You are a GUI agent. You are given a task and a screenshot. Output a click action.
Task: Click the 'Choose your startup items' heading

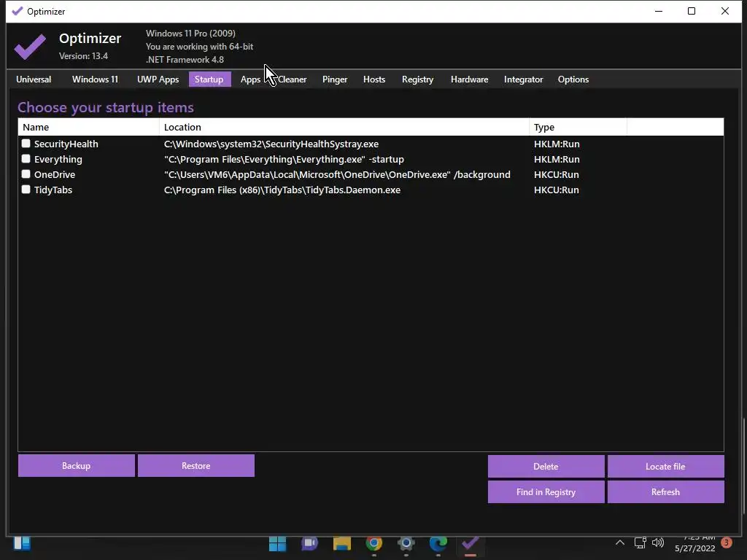[x=106, y=108]
